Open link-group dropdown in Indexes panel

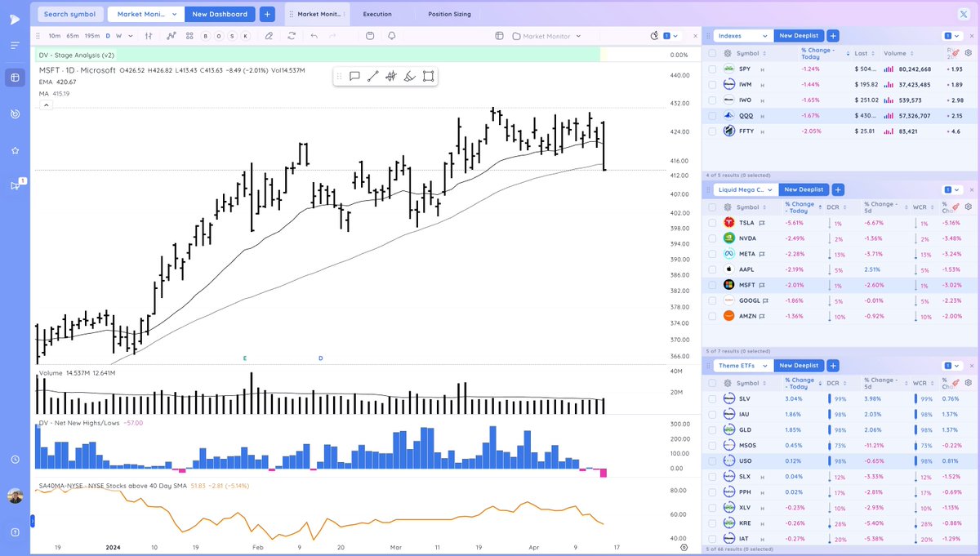point(951,36)
